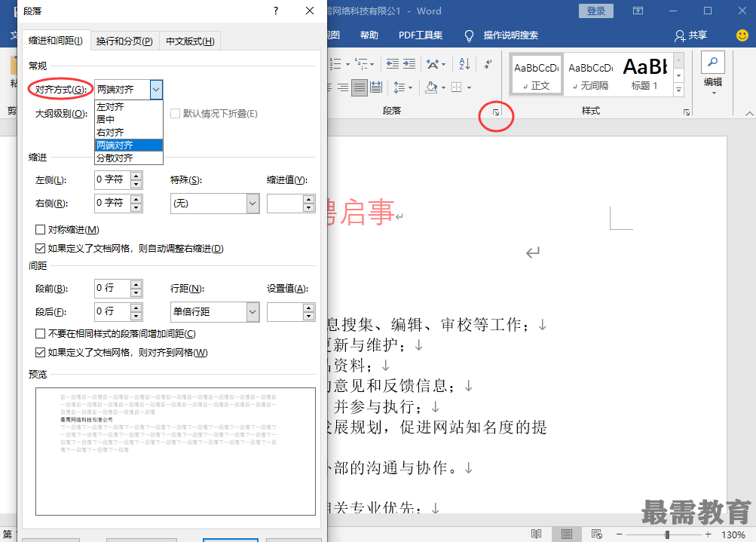
Task: Select 居中 in alignment list
Action: tap(129, 120)
